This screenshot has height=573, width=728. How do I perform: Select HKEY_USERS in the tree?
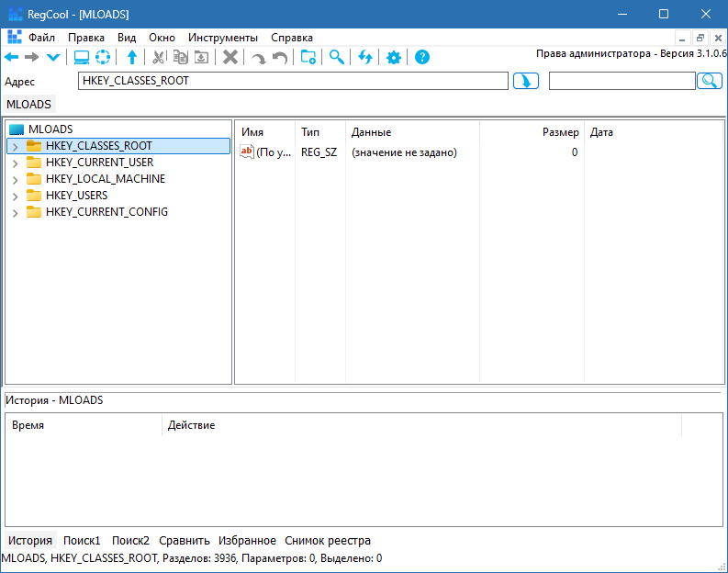(x=76, y=195)
